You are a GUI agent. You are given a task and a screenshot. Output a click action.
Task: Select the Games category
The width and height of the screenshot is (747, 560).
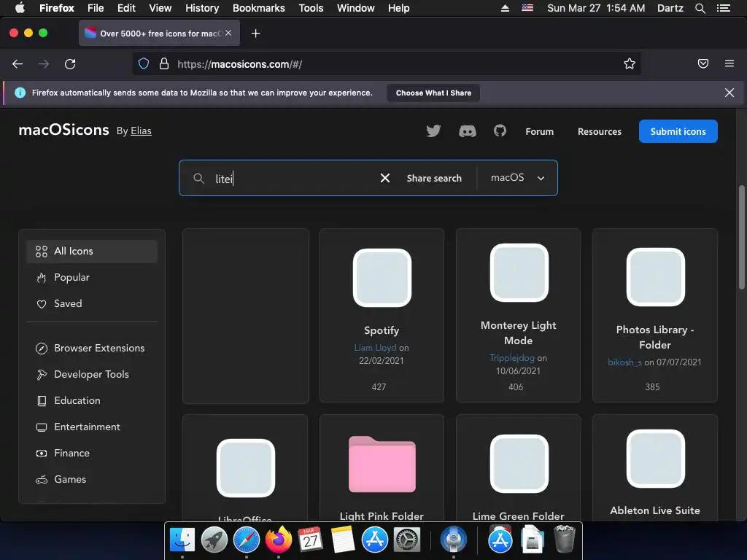[92, 479]
